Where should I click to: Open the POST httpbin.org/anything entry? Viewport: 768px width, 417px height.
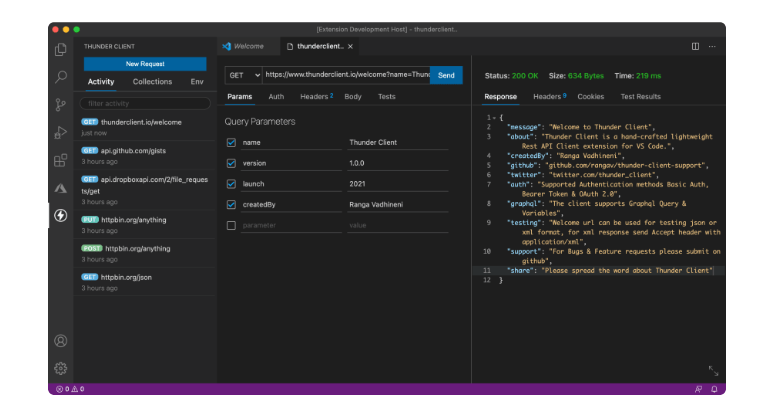tap(145, 253)
